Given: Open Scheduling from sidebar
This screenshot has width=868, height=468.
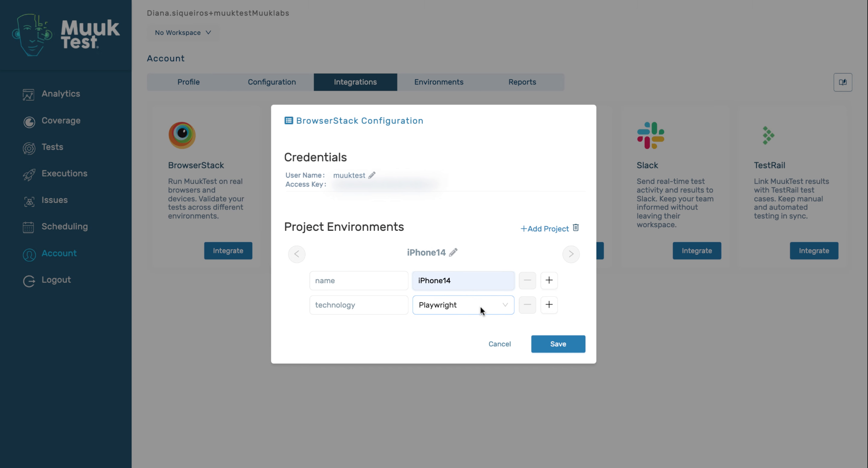Looking at the screenshot, I should pos(65,227).
